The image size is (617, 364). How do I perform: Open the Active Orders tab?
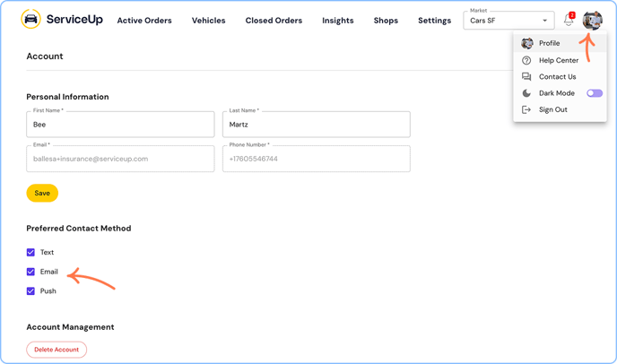(x=144, y=21)
